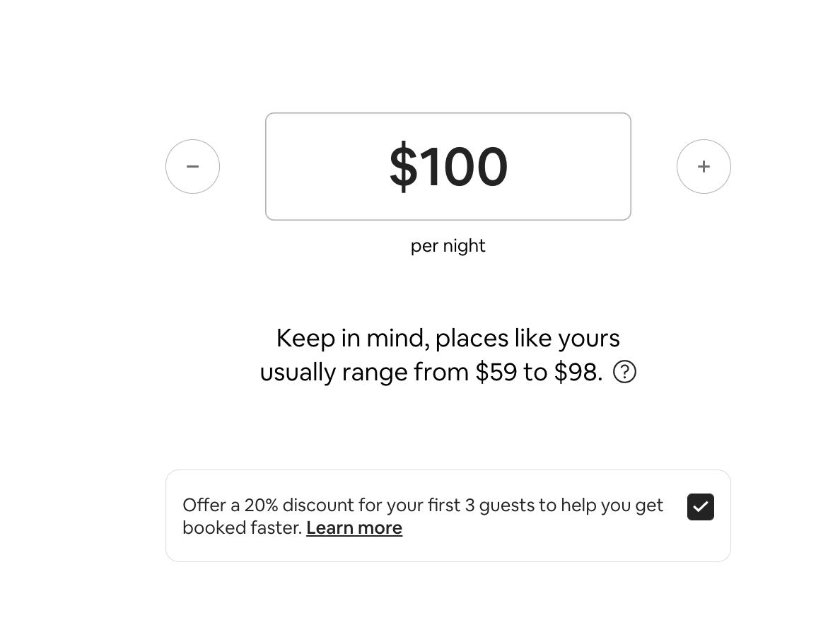The width and height of the screenshot is (840, 642).
Task: Uncheck the 20% discount checkbox
Action: 700,507
